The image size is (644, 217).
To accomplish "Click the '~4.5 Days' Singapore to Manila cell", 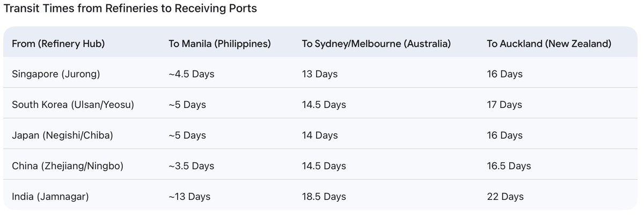I will click(x=192, y=74).
